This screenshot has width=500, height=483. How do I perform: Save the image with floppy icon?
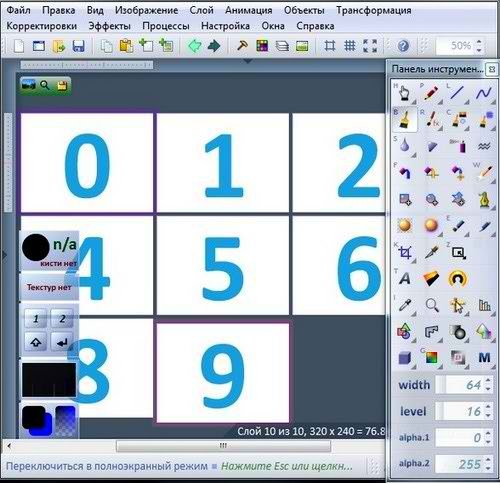coord(78,46)
